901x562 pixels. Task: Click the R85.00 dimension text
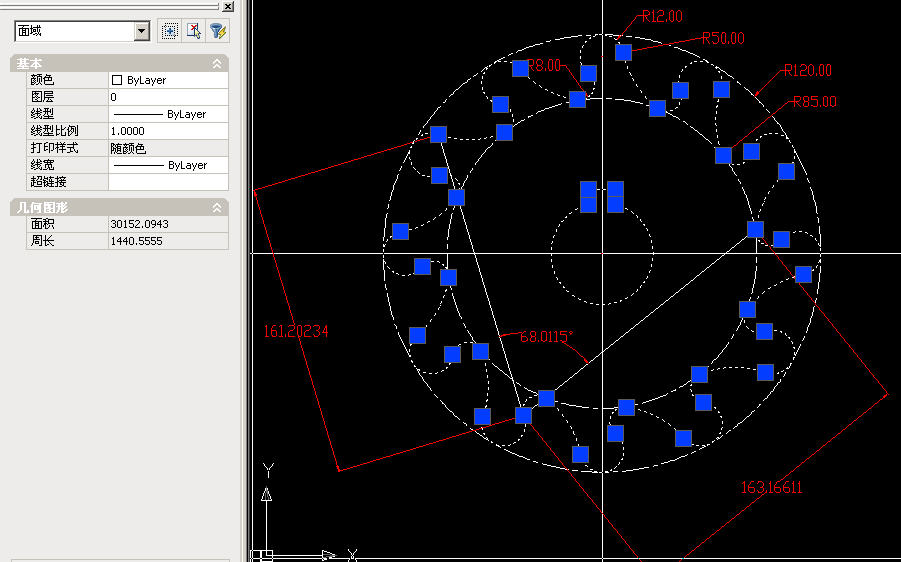point(815,102)
